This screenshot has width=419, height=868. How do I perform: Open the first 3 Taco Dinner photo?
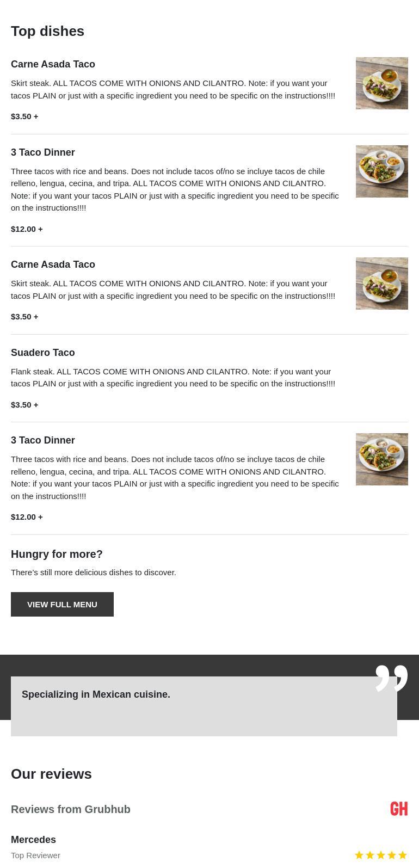pyautogui.click(x=381, y=171)
